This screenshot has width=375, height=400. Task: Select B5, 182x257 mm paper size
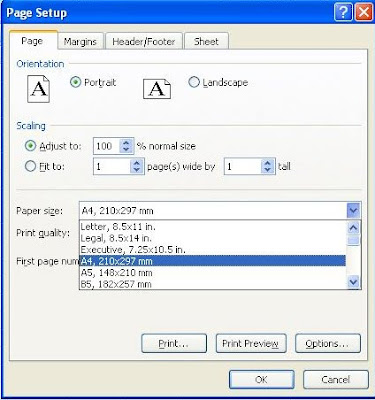click(x=213, y=284)
